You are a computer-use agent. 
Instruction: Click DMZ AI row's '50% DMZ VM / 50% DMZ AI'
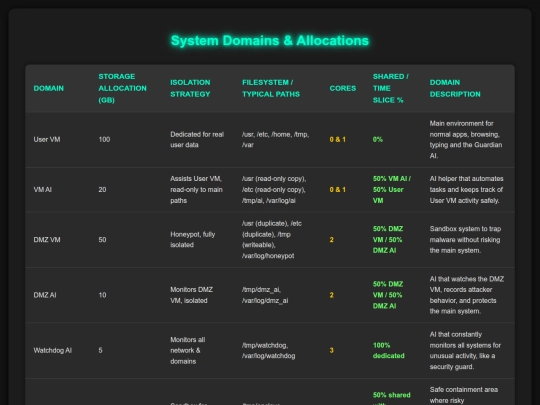(388, 295)
